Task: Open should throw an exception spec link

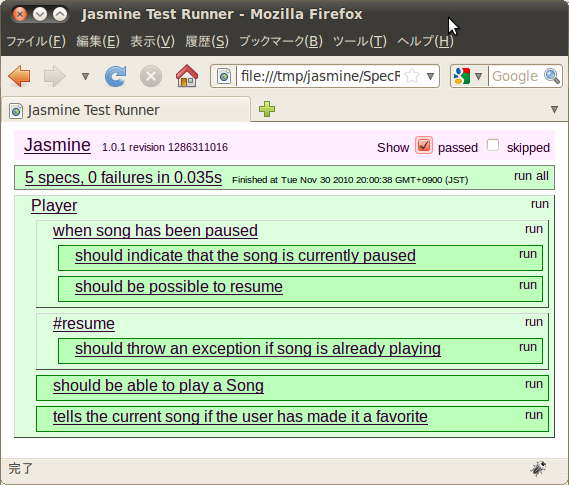Action: (x=258, y=349)
